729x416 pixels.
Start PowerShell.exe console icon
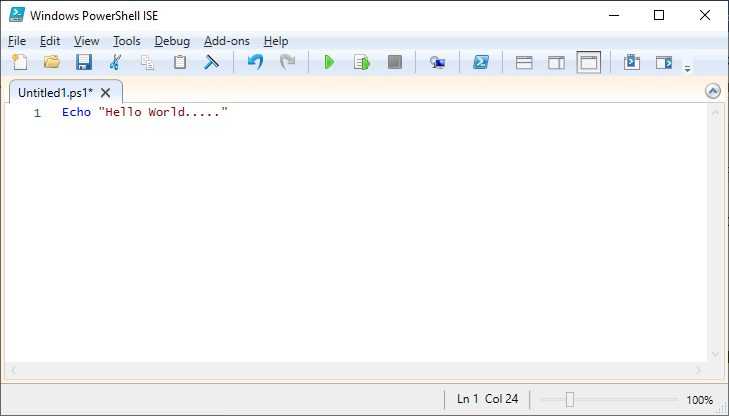click(x=481, y=62)
